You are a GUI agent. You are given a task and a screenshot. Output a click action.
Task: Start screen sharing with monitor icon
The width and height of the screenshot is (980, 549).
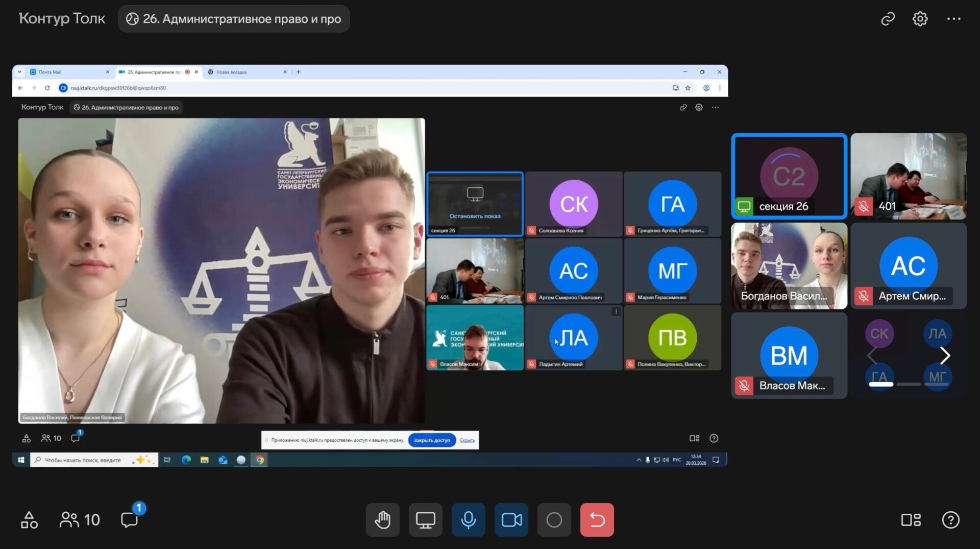425,520
